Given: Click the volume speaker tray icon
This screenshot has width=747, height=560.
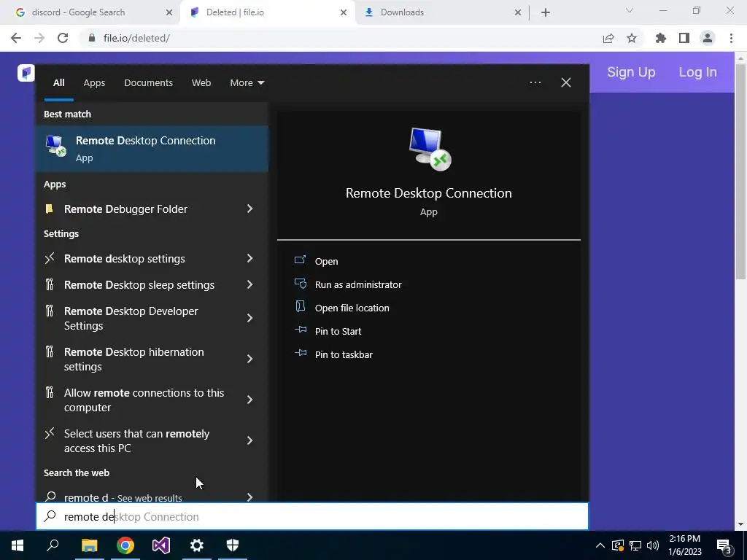Looking at the screenshot, I should coord(653,545).
